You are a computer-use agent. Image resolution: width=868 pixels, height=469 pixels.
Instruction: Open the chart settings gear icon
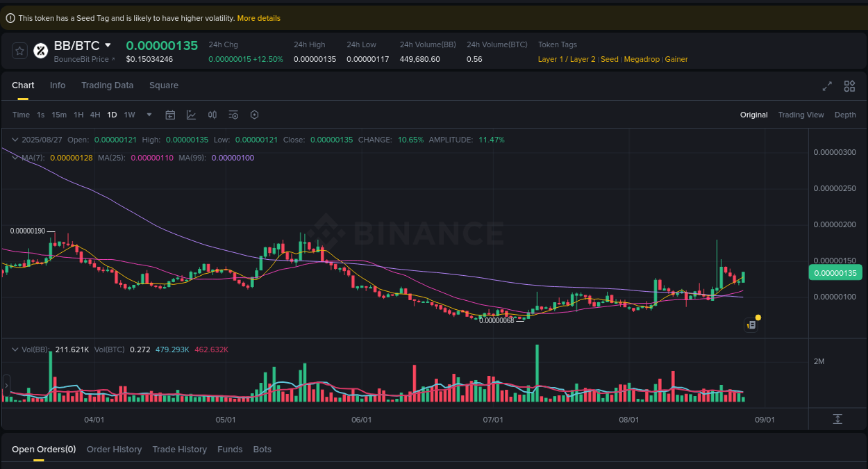tap(254, 115)
